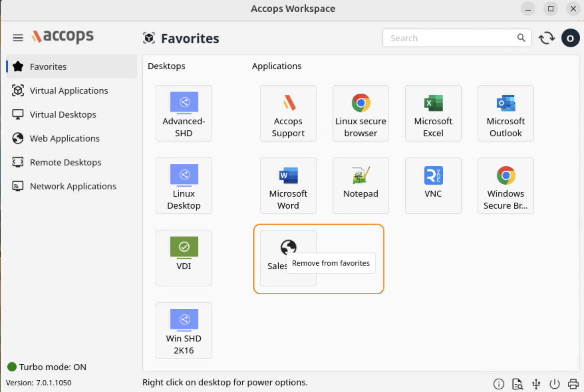Click the power icon in status bar
The height and width of the screenshot is (392, 584).
[x=554, y=384]
